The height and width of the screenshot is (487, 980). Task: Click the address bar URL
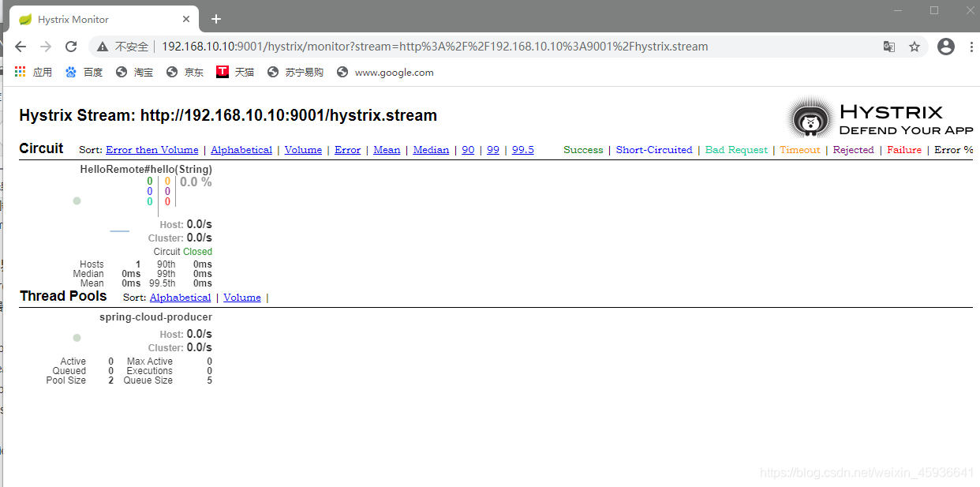[435, 47]
